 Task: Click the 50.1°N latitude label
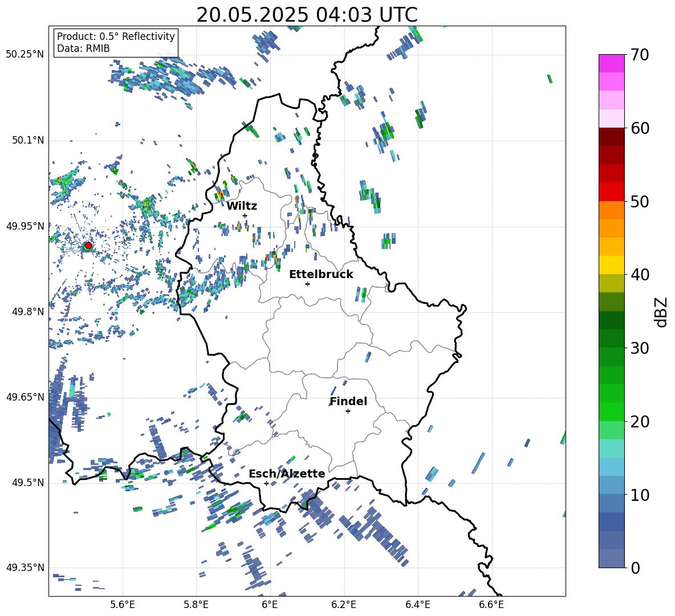[x=27, y=141]
